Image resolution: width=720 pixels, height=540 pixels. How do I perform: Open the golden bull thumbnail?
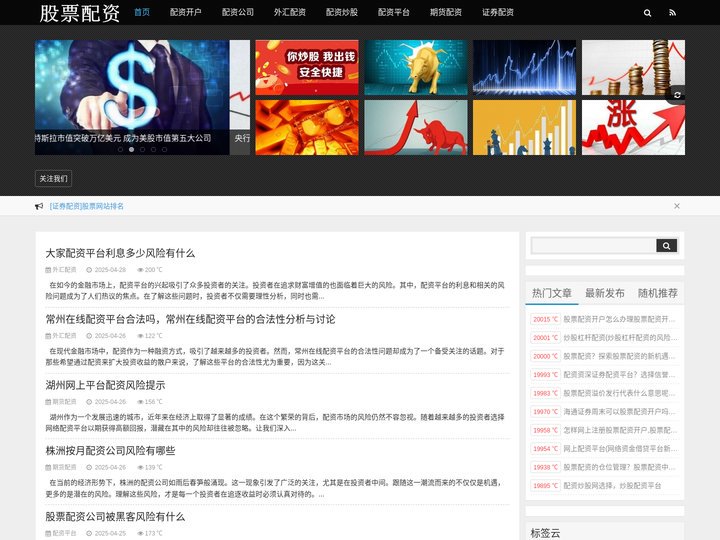tap(416, 68)
